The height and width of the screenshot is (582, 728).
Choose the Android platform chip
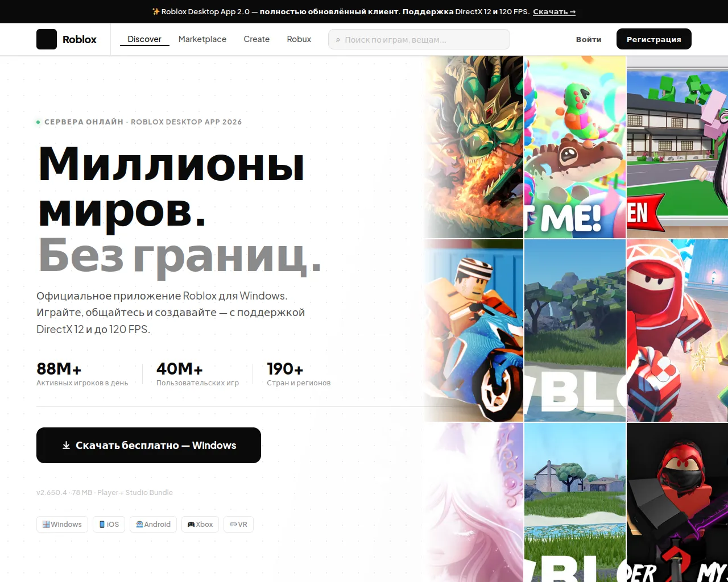[x=154, y=524]
